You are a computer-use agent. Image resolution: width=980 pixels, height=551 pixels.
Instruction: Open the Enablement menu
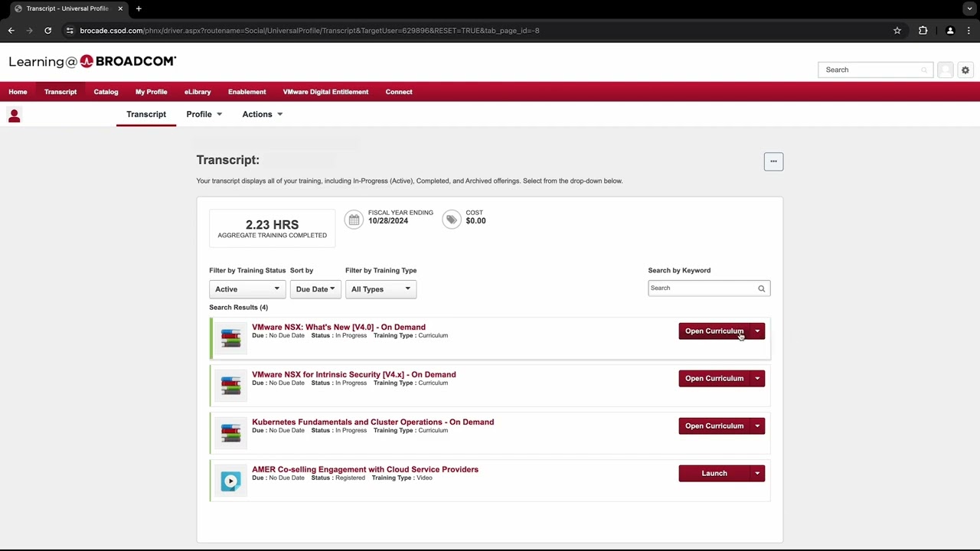pos(247,92)
